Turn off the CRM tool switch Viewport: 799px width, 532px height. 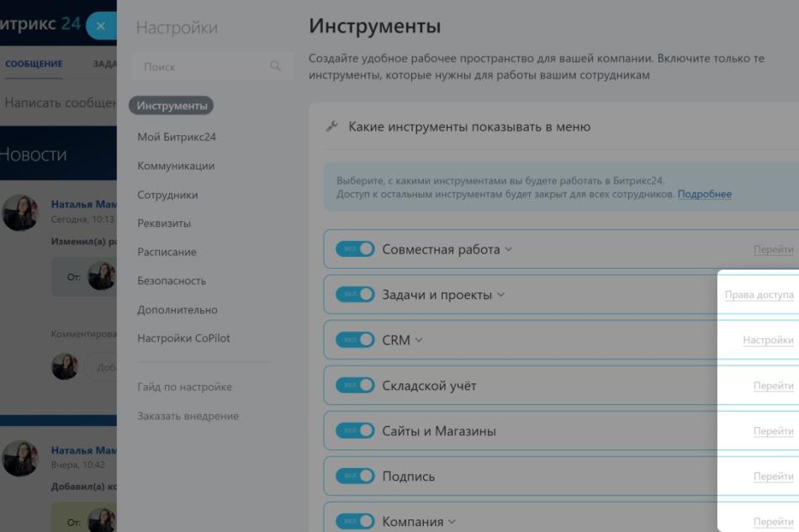point(354,340)
